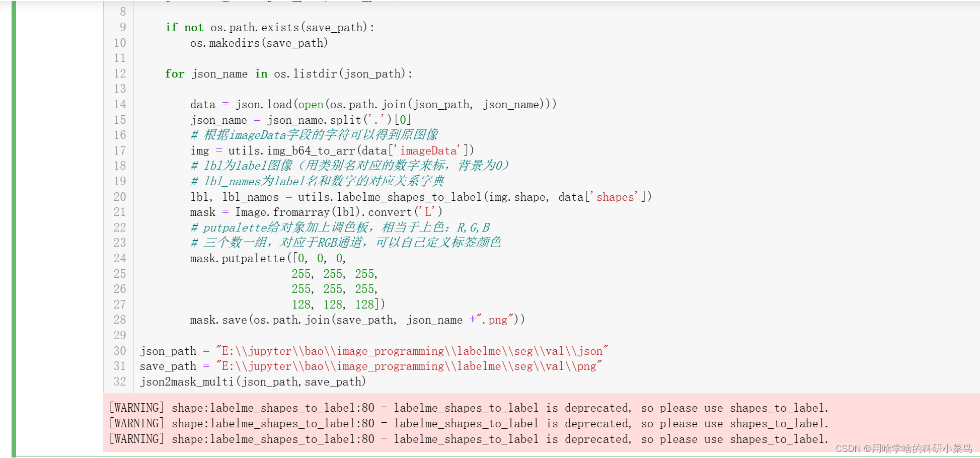The height and width of the screenshot is (458, 980).
Task: Click line number 20 in the gutter
Action: pos(120,197)
